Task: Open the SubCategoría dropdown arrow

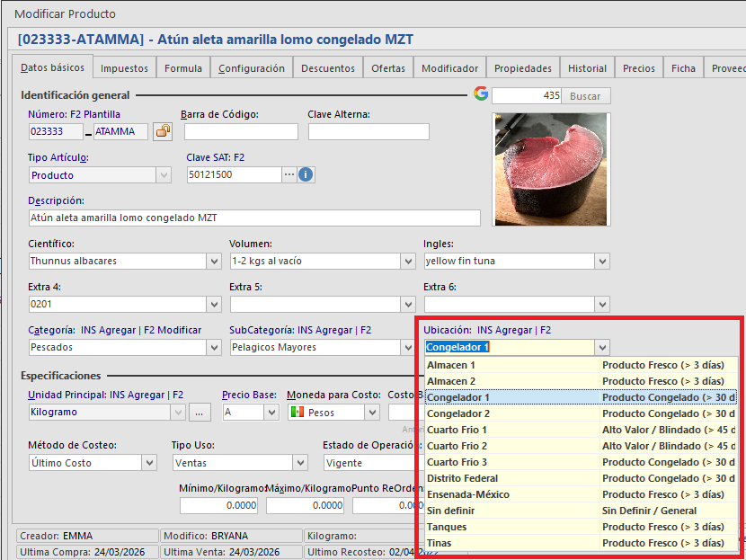Action: [408, 348]
